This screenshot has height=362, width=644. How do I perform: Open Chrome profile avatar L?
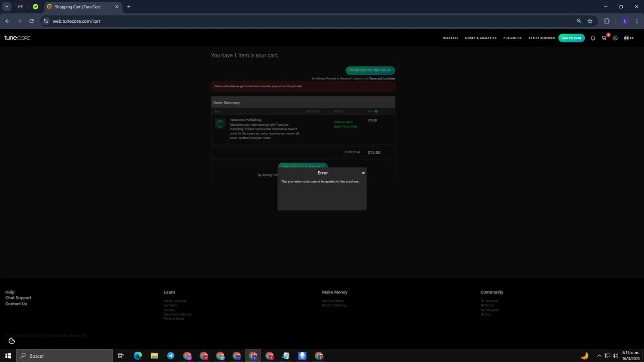coord(625,21)
